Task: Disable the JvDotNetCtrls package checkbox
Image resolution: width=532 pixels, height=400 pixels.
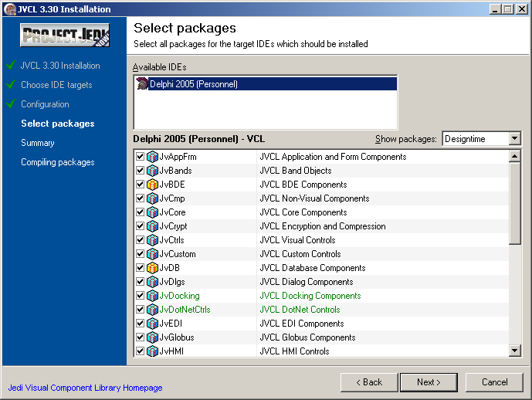Action: click(x=140, y=310)
